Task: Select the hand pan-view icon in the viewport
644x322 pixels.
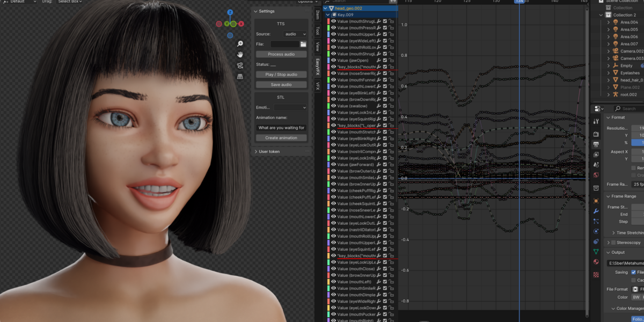Action: click(x=240, y=54)
